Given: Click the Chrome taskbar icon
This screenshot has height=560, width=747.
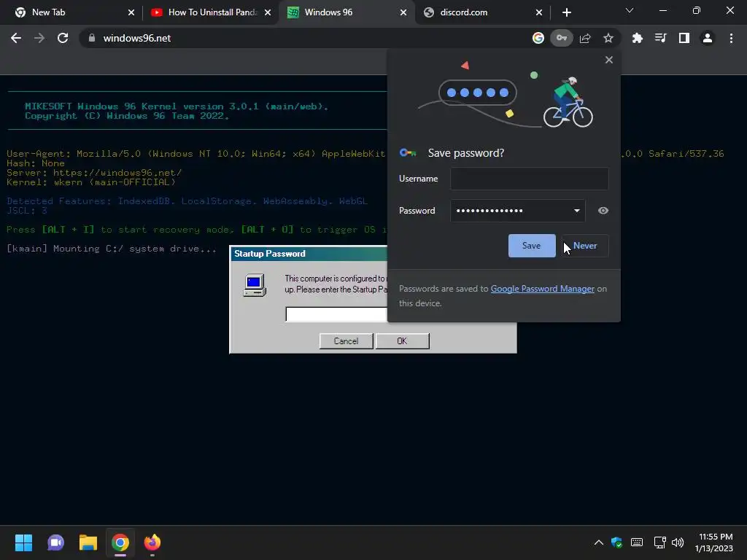Looking at the screenshot, I should click(120, 542).
